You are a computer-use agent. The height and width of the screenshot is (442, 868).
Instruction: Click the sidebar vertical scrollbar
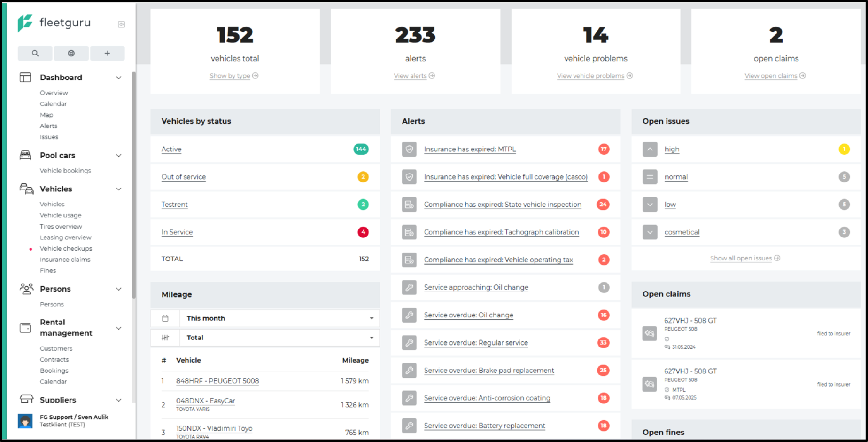(x=134, y=185)
